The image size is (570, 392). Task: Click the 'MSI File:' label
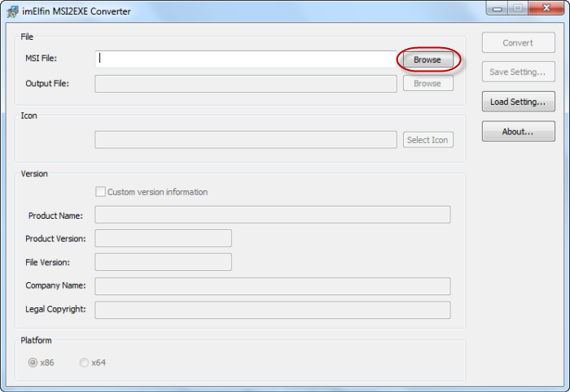coord(41,59)
